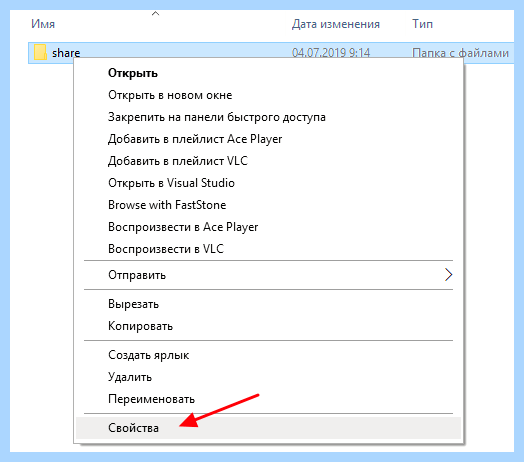Click the share folder icon
The width and height of the screenshot is (524, 462).
pyautogui.click(x=40, y=52)
